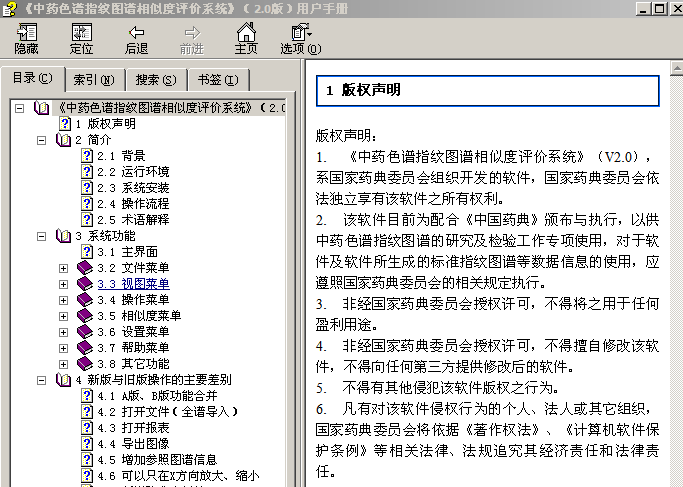The image size is (683, 487).
Task: Collapse the 2 简介 section
Action: [x=41, y=140]
